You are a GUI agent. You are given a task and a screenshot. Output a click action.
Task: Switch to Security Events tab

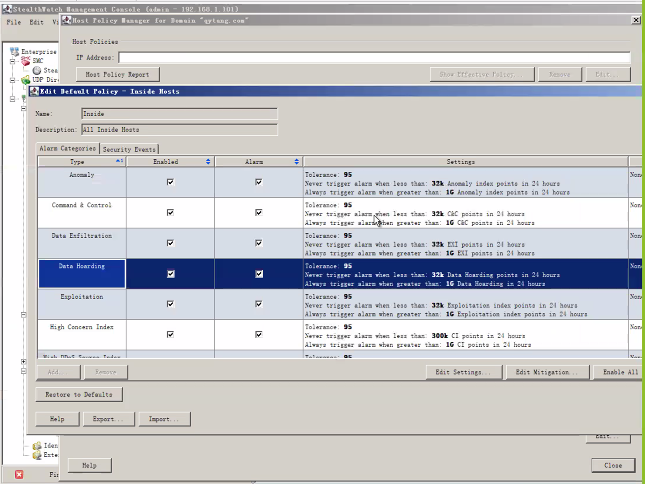click(129, 149)
